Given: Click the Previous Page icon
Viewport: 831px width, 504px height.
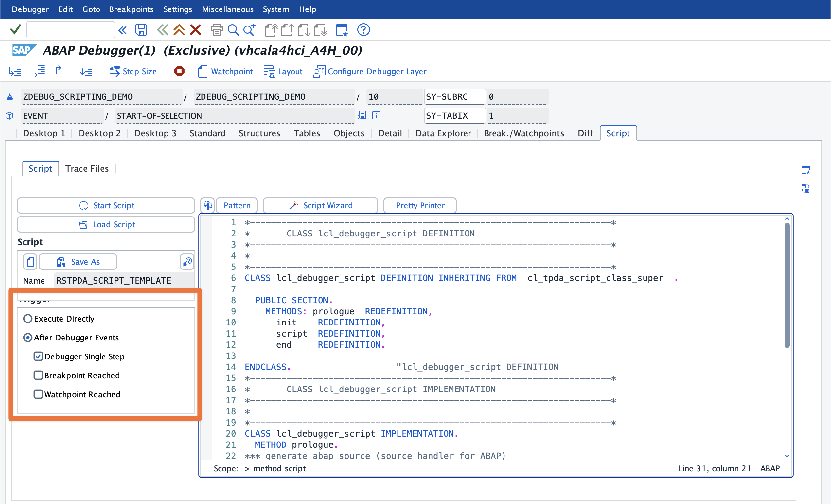Looking at the screenshot, I should pos(287,30).
